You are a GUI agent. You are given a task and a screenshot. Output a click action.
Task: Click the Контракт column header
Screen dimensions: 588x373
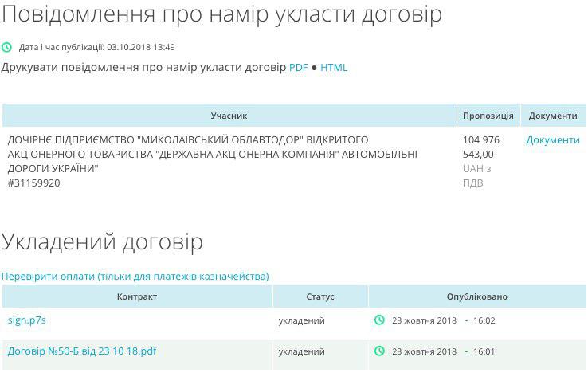point(137,296)
